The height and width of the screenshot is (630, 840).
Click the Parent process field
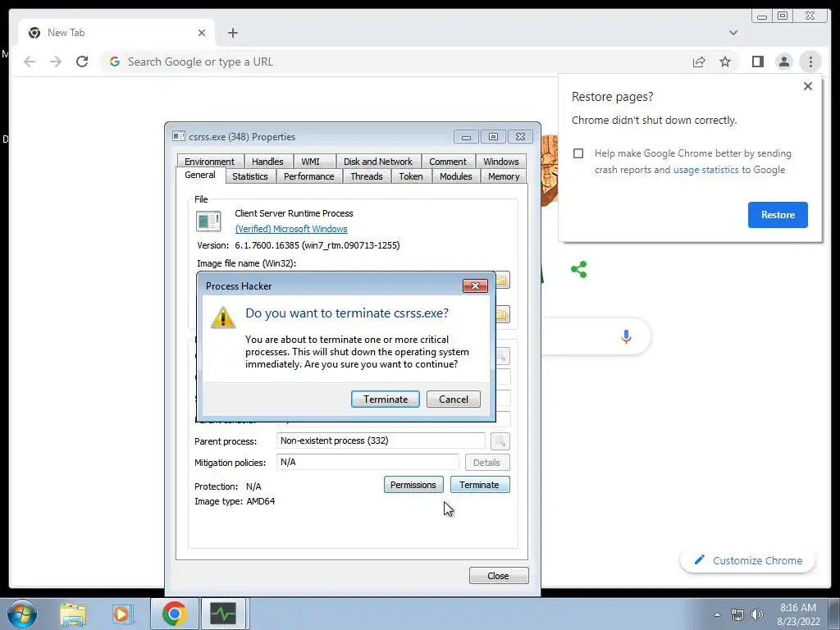click(x=381, y=441)
